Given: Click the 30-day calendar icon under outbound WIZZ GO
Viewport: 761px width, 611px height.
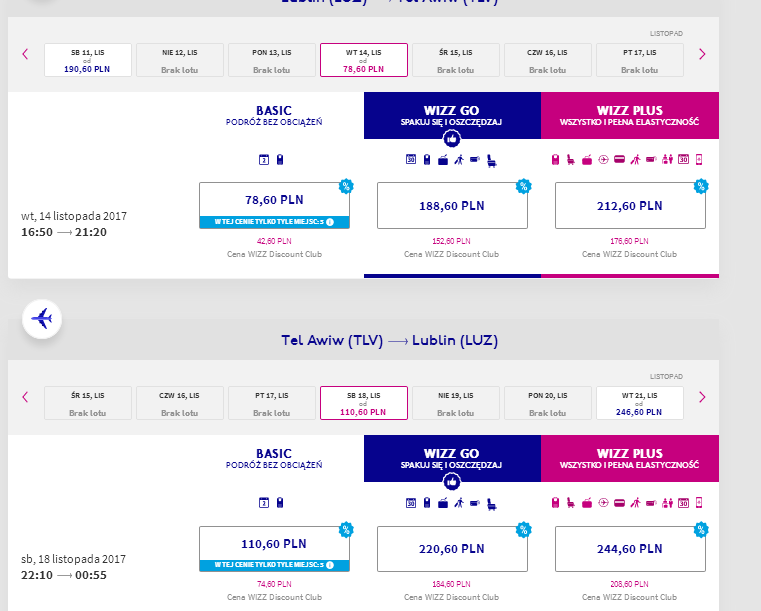Looking at the screenshot, I should [411, 159].
